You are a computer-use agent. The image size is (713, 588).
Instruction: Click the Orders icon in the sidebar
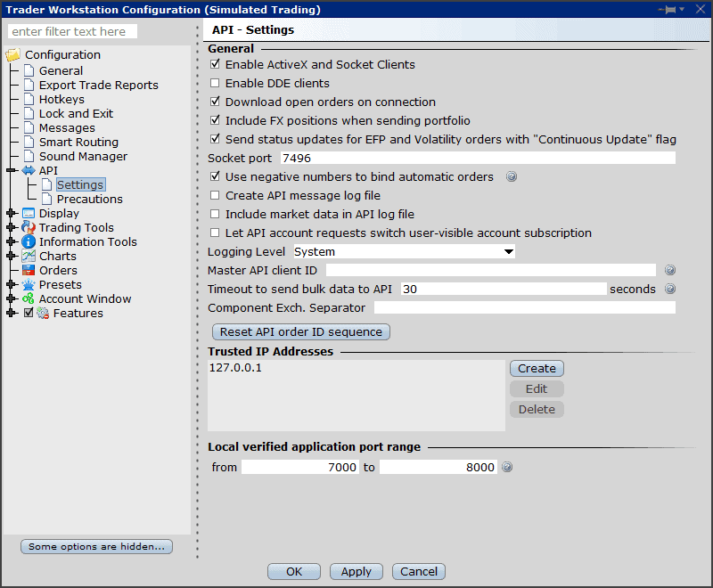(x=28, y=270)
